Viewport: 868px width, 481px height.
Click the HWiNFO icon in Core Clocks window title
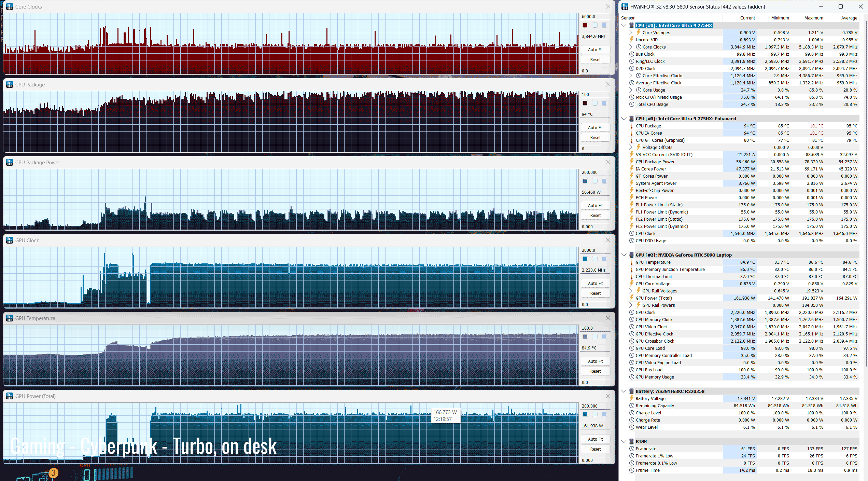(10, 6)
